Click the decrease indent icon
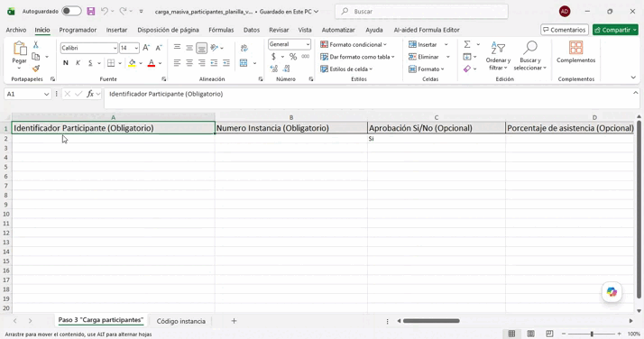The width and height of the screenshot is (644, 339). click(x=214, y=63)
